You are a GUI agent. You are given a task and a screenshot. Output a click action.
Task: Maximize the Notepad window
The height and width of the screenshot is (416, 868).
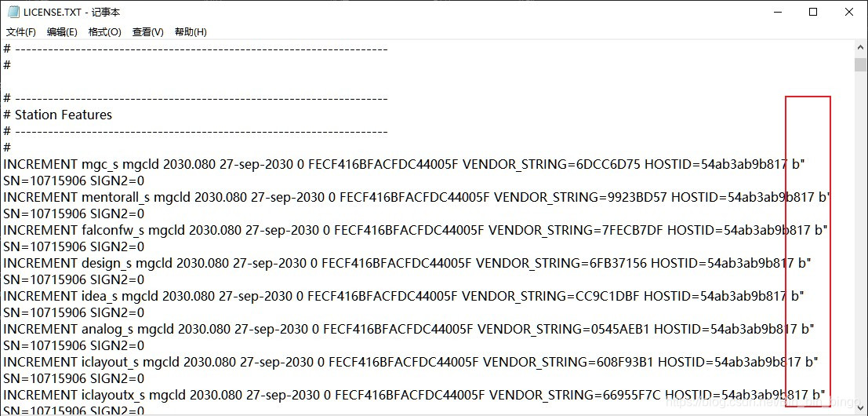click(x=813, y=12)
